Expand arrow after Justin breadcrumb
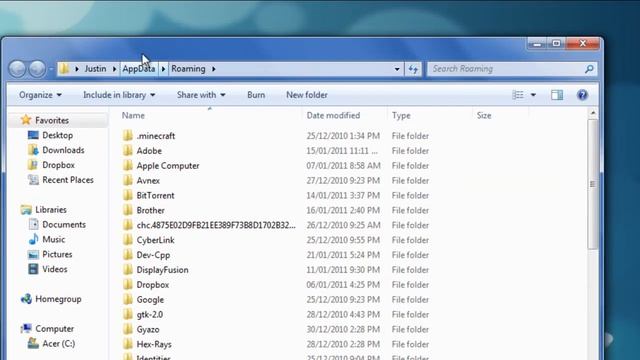The image size is (640, 360). pyautogui.click(x=114, y=69)
